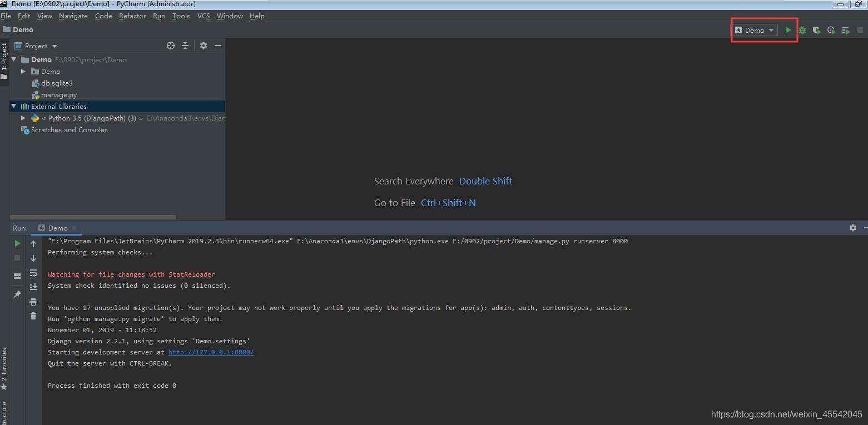Open the View menu
The image size is (868, 425).
click(x=44, y=16)
